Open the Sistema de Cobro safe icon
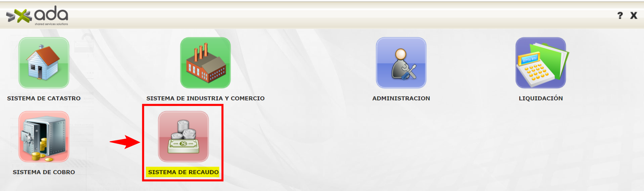This screenshot has height=191, width=644. 44,136
